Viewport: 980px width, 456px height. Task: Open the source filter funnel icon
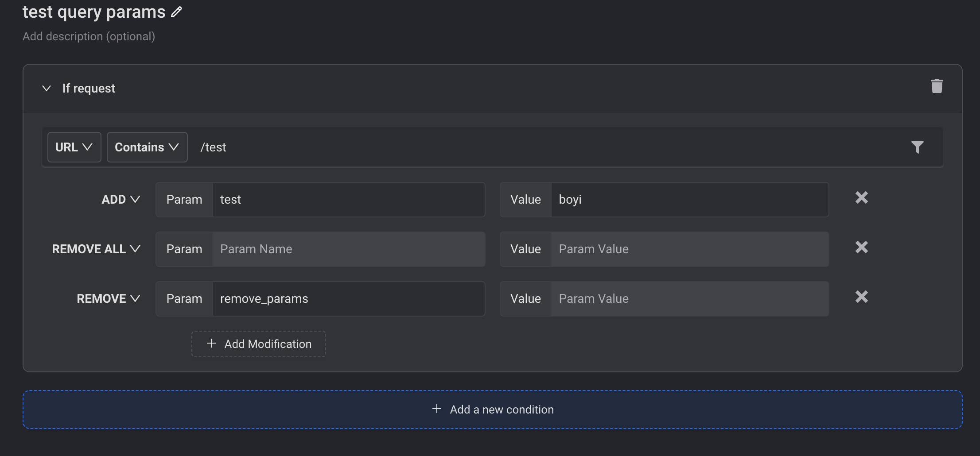pyautogui.click(x=917, y=147)
